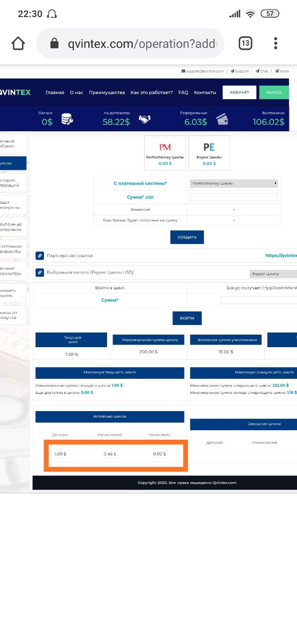Click the handshake referral icon
The image size is (297, 644).
coord(145,119)
